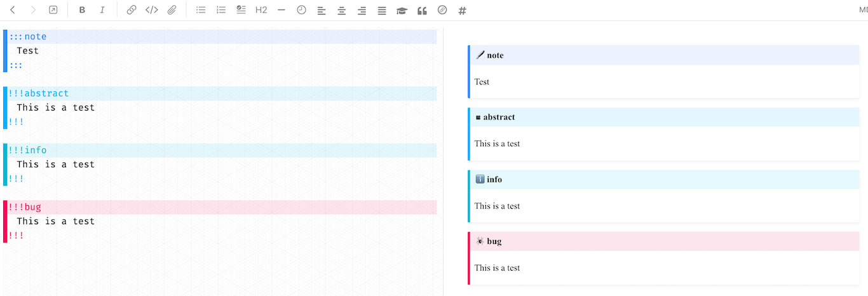Click preview text under the abstract callout
Image resolution: width=868 pixels, height=296 pixels.
(x=497, y=144)
